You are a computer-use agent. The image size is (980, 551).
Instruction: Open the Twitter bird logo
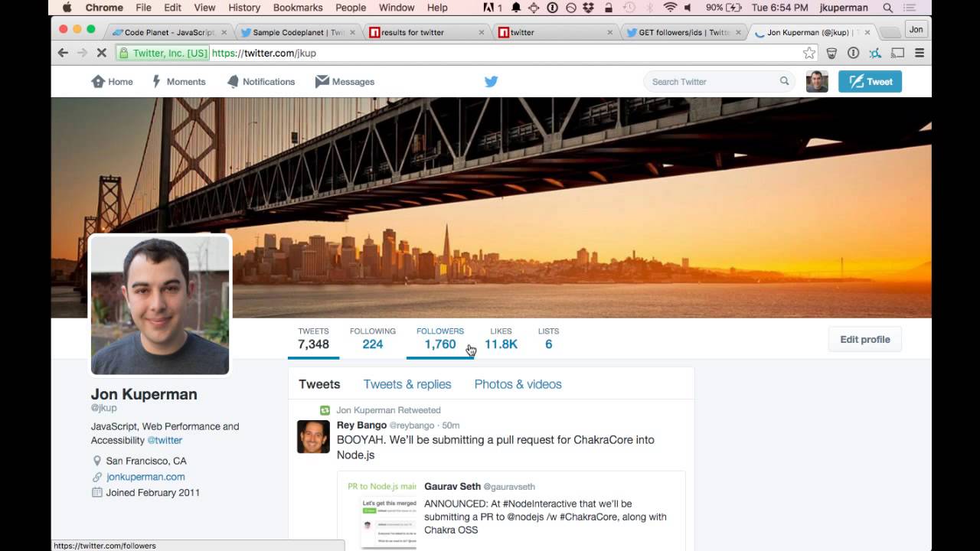(492, 81)
